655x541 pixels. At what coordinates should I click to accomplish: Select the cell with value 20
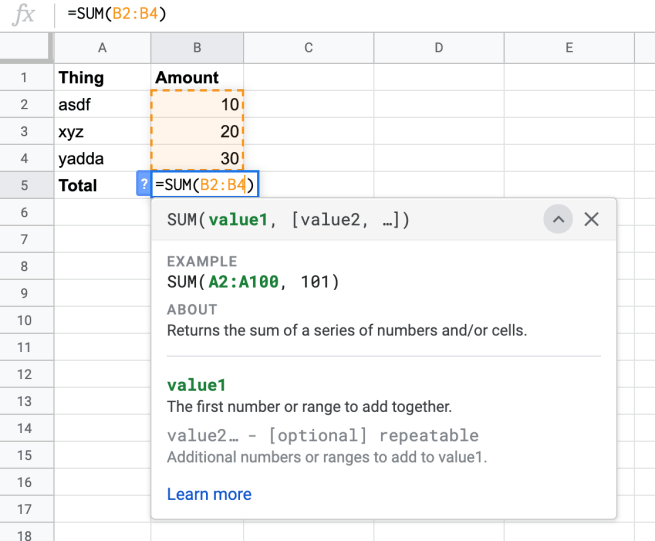pyautogui.click(x=197, y=131)
